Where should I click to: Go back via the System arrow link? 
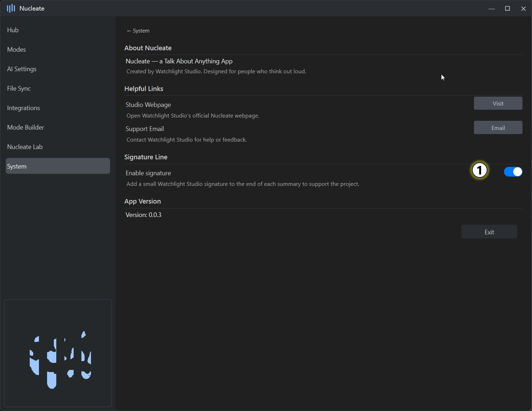[138, 31]
